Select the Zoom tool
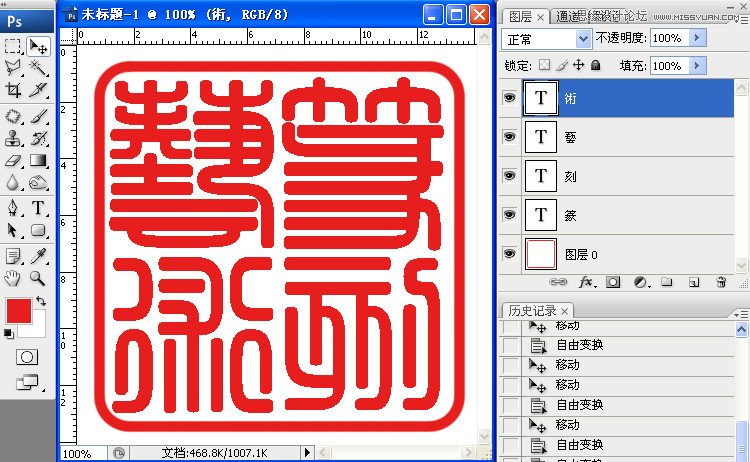The width and height of the screenshot is (750, 462). point(38,278)
